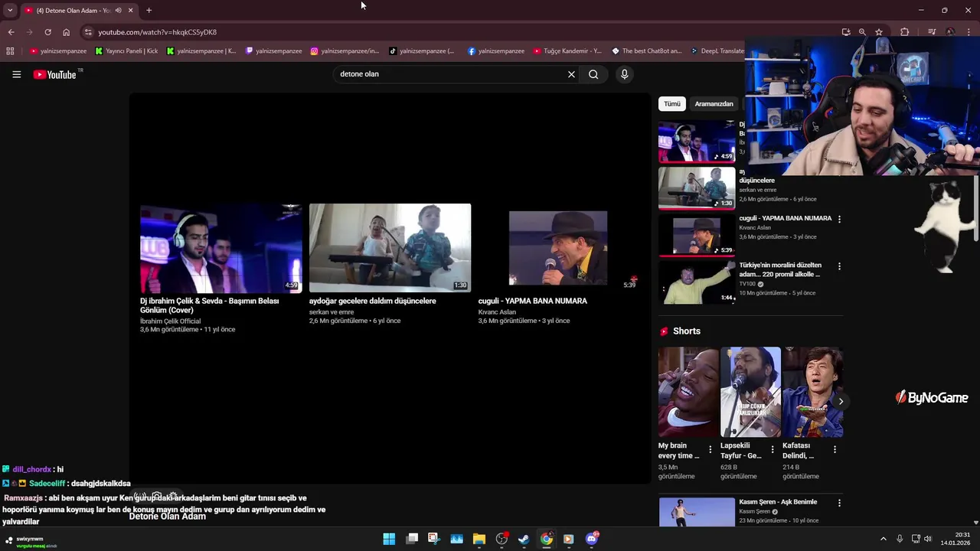Open sidebar video cuguli - YAPMA BANA NUMARA
The height and width of the screenshot is (551, 980).
pyautogui.click(x=785, y=218)
